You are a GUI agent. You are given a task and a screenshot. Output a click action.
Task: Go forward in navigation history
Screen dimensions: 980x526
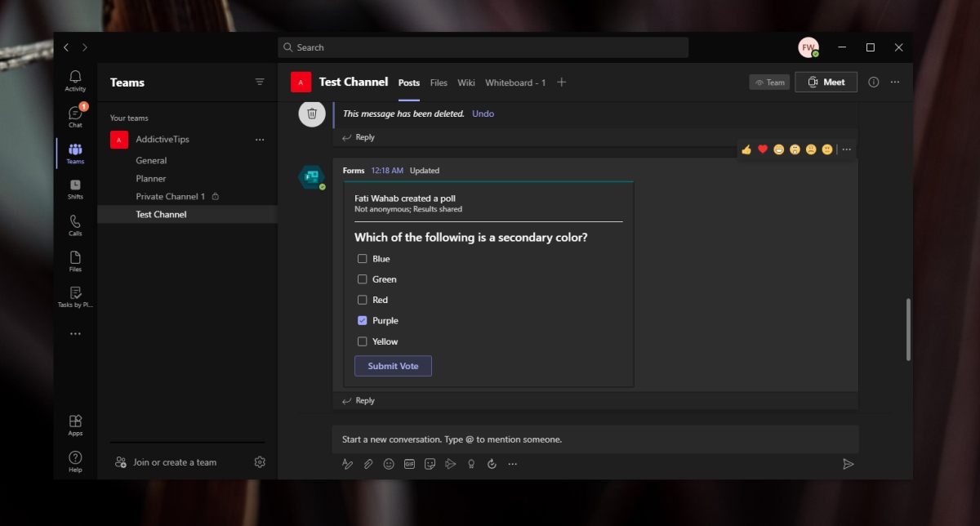click(85, 47)
